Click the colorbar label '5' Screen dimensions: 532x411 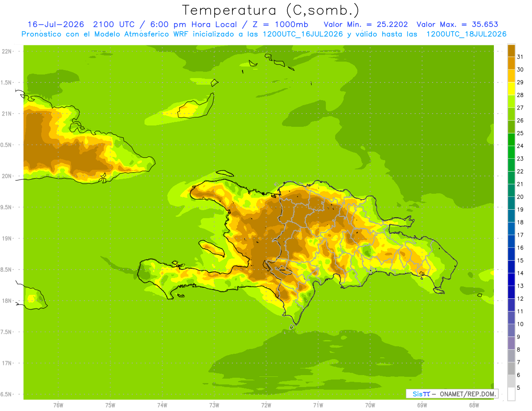[x=519, y=388]
